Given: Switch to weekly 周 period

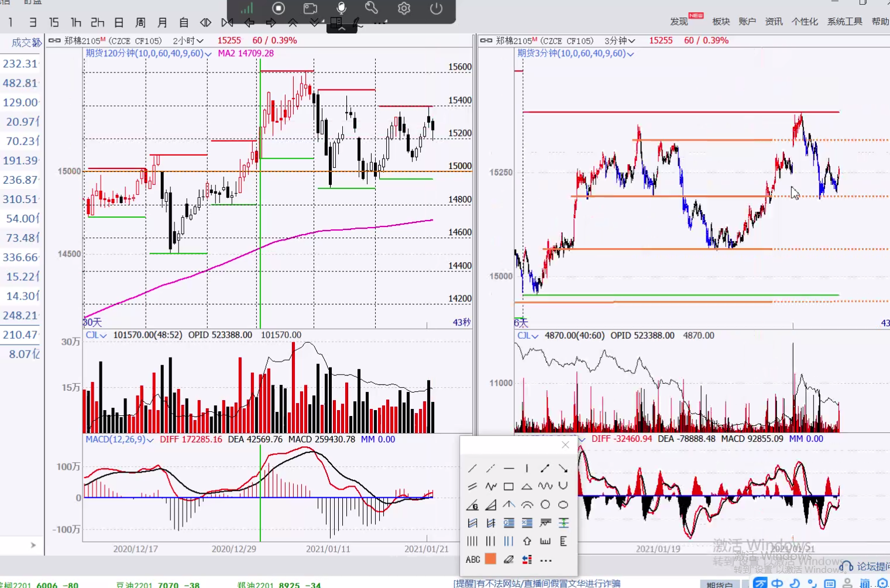Looking at the screenshot, I should 140,23.
